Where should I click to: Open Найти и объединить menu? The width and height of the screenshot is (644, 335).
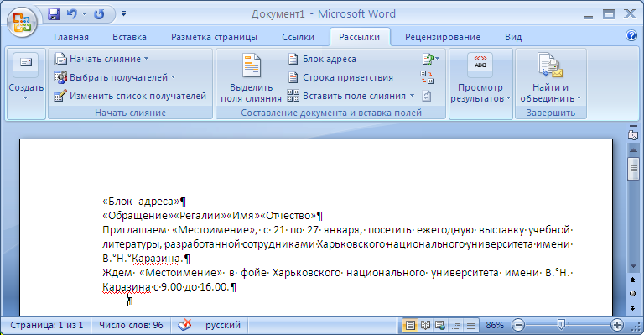(550, 77)
